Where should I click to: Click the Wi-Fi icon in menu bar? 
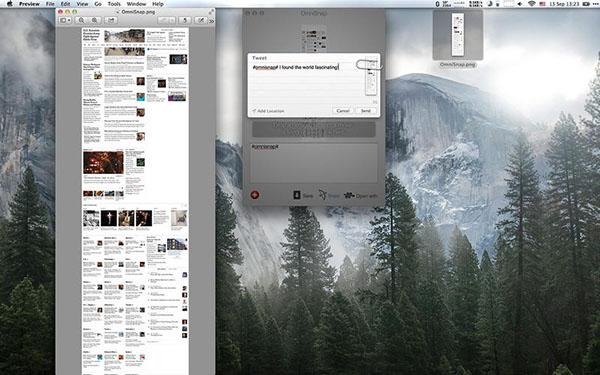pyautogui.click(x=532, y=4)
